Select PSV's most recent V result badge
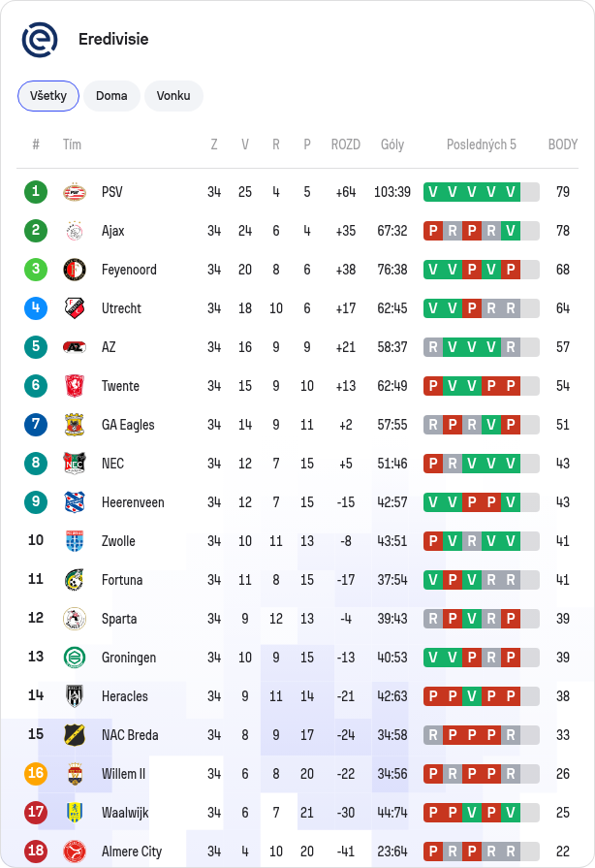The image size is (595, 868). click(x=511, y=192)
